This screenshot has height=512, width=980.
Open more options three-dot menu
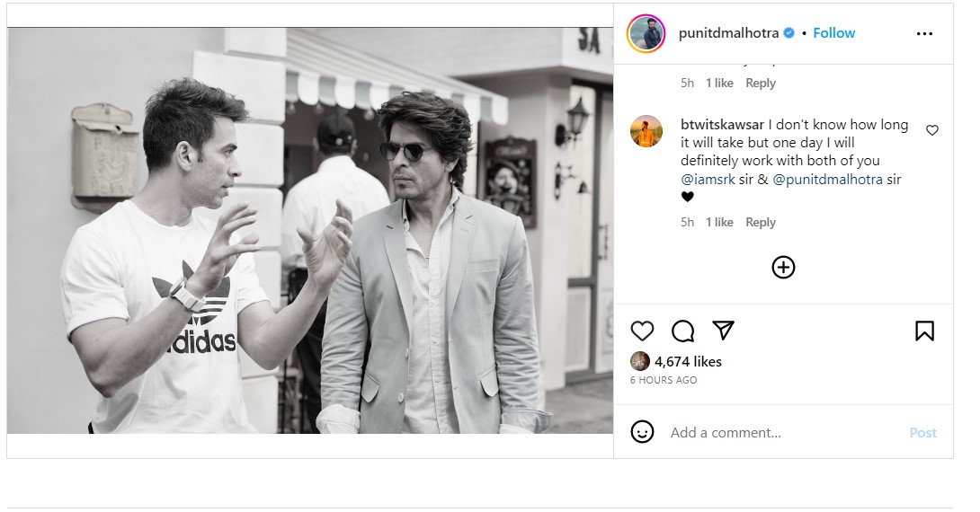coord(924,33)
